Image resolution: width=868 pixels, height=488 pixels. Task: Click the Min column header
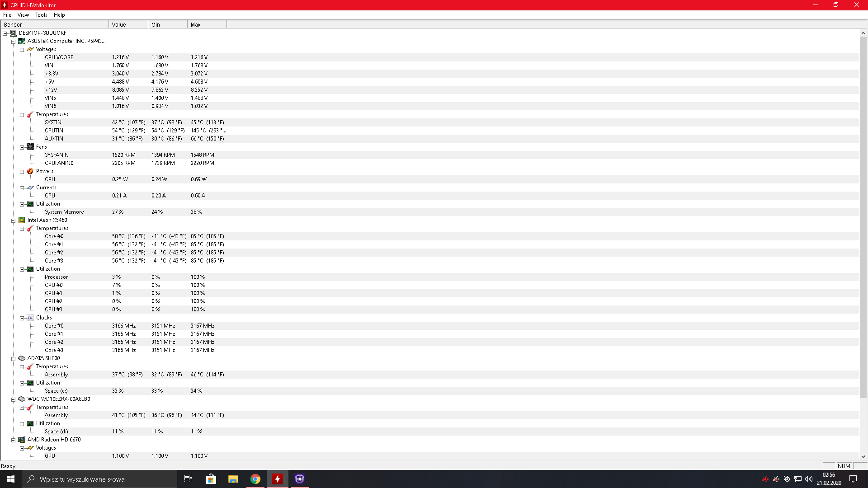tap(168, 24)
